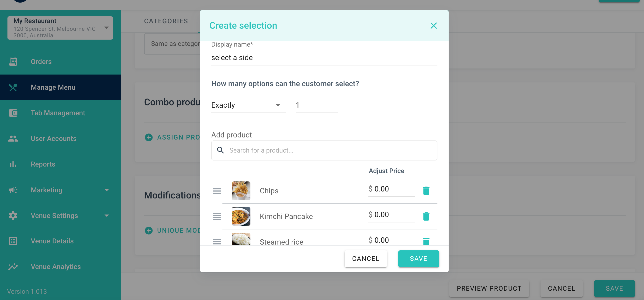644x300 pixels.
Task: Click trash icon for Kimchi Pancake
Action: point(426,216)
